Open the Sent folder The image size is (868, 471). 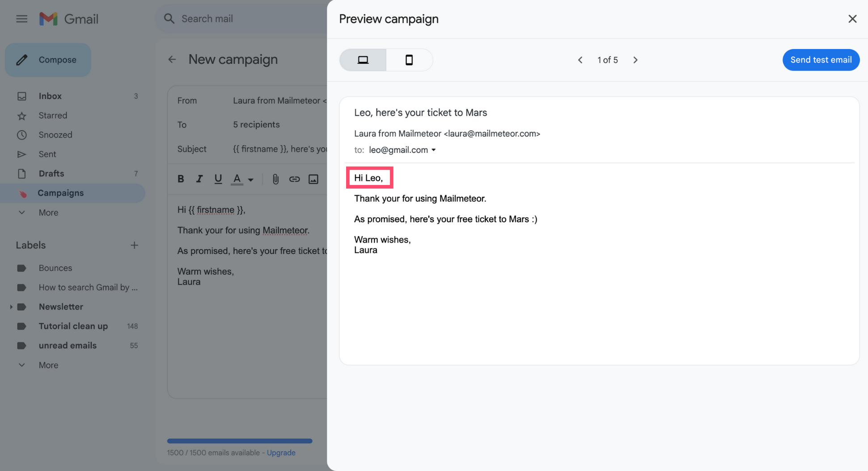tap(72, 154)
